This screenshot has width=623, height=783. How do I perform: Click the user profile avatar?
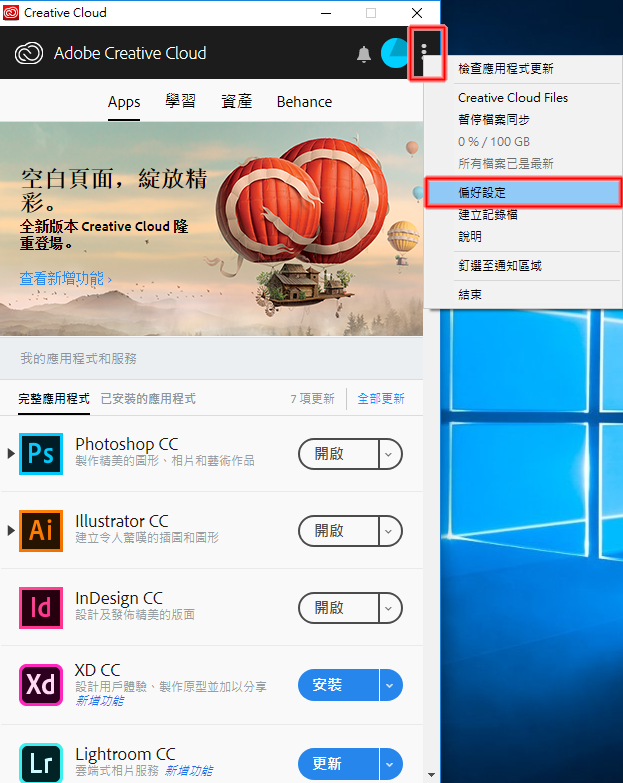coord(395,53)
